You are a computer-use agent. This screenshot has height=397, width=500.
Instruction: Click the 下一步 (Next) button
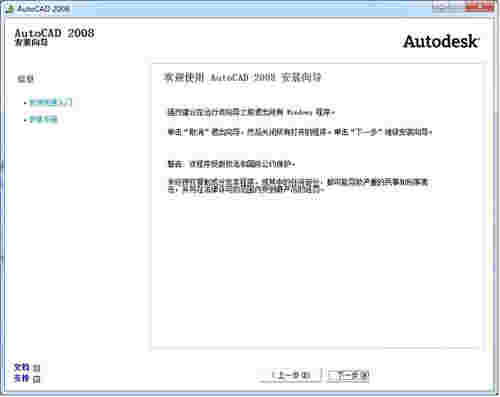pos(348,376)
